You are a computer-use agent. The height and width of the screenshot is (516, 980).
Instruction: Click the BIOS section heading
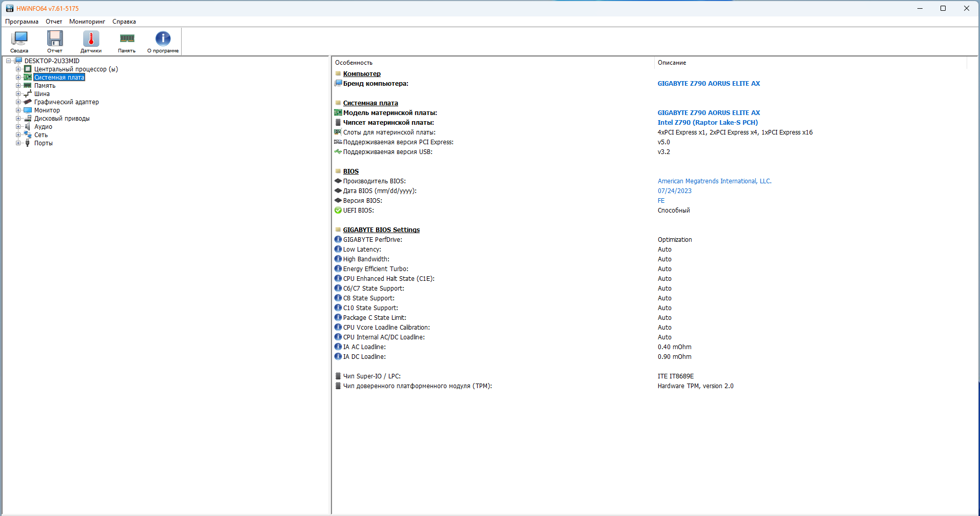351,171
